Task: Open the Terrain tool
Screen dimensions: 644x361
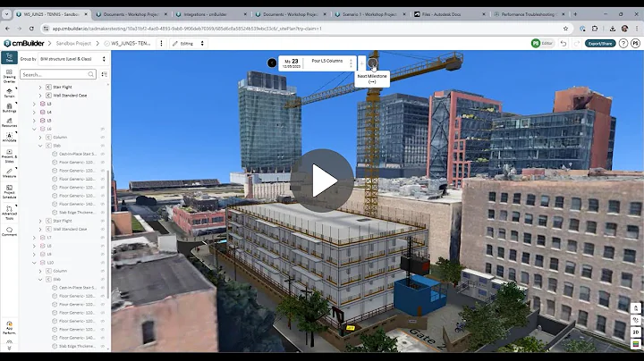Action: tap(9, 93)
